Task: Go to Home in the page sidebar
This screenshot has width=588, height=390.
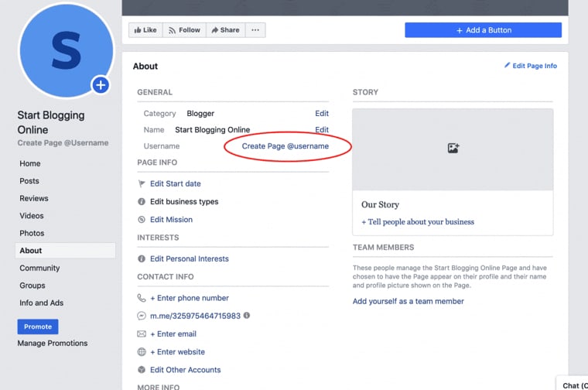Action: (x=30, y=163)
